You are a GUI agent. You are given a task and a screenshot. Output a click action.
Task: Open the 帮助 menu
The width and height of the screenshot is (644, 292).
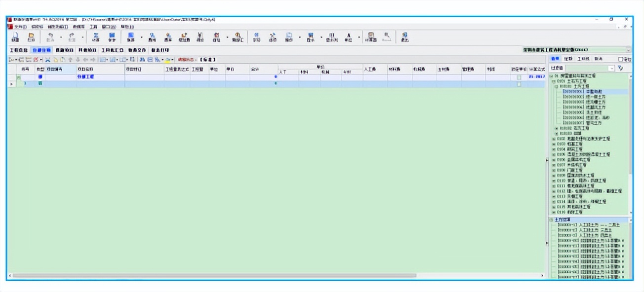[127, 26]
